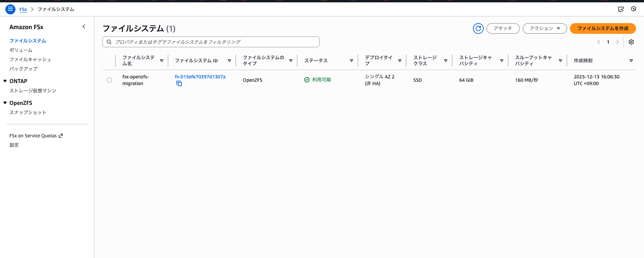Copy file system ID fs-015efe70397d1307a
Viewport: 644px width, 258px height.
point(179,83)
